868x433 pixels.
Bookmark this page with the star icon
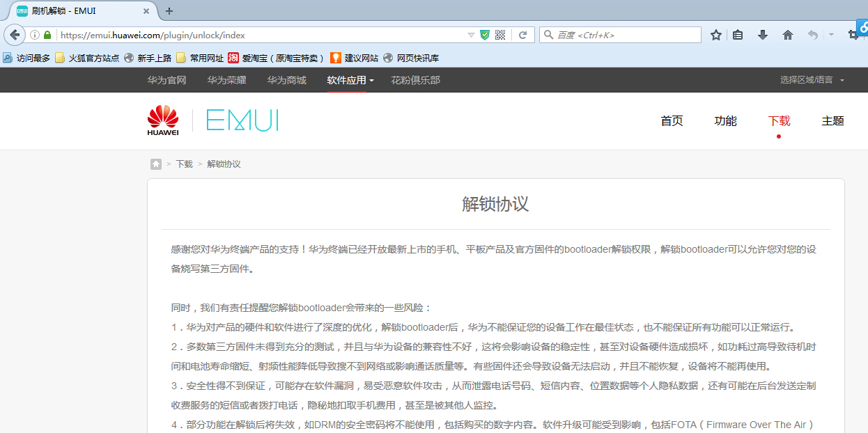click(x=716, y=35)
